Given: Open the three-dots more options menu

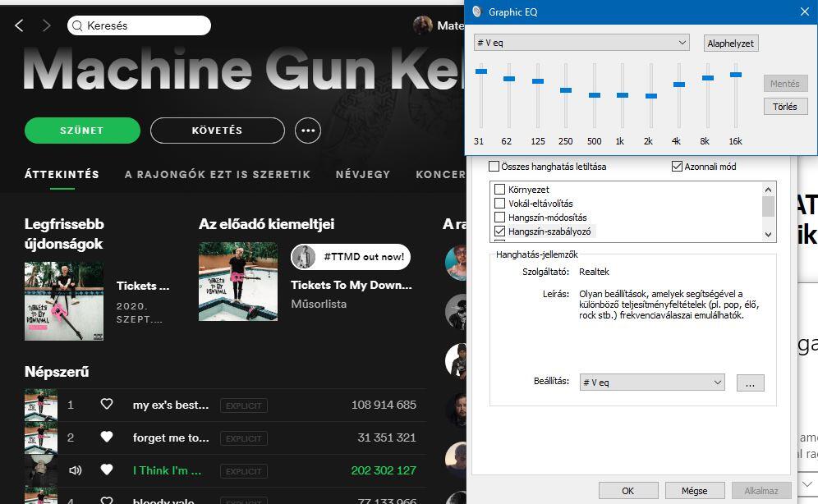Looking at the screenshot, I should coord(308,130).
